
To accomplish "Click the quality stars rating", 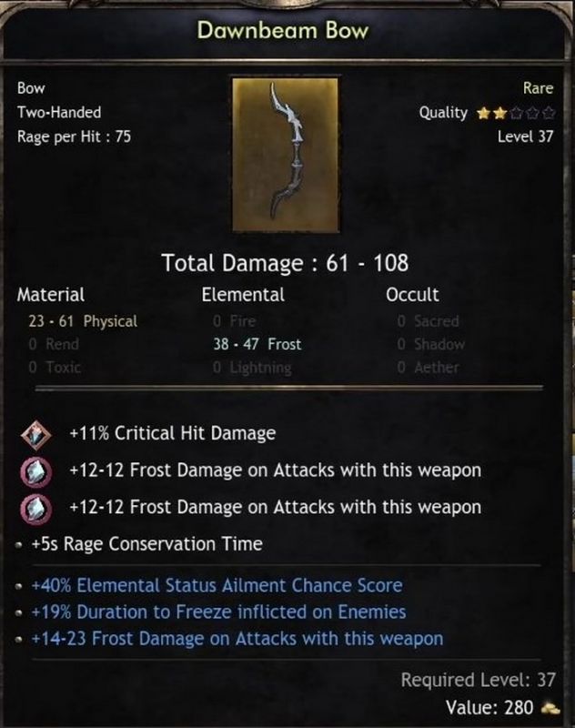I will coord(516,113).
